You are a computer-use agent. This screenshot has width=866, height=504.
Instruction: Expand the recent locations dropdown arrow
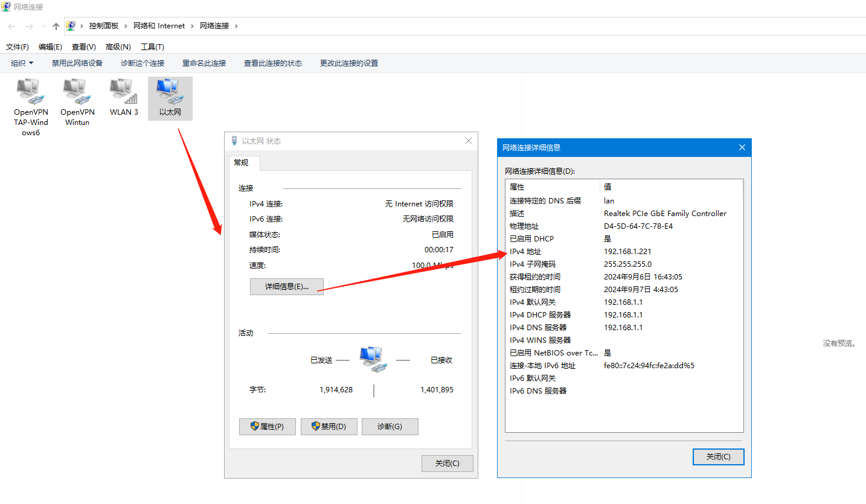(43, 26)
